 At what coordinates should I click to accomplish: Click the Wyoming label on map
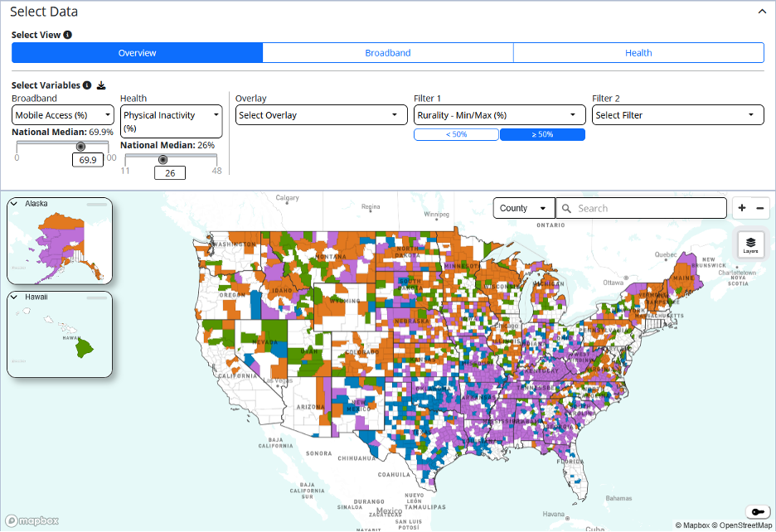(344, 301)
